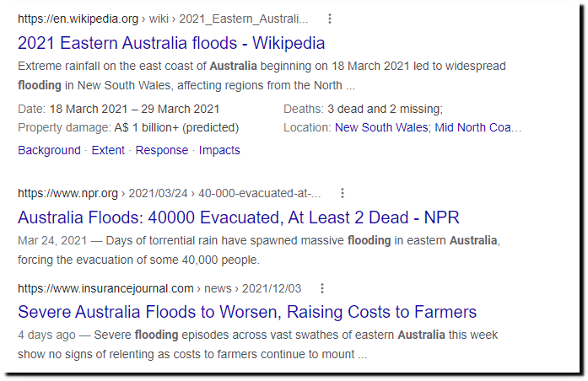The width and height of the screenshot is (588, 381).
Task: Click the Insurance Journal snippet marked 4 days ago
Action: [x=257, y=344]
